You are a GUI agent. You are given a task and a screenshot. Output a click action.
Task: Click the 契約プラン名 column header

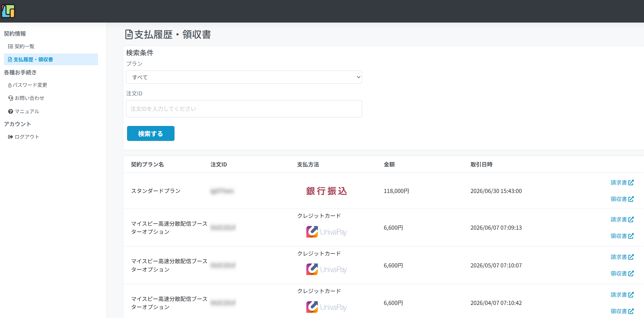[147, 164]
